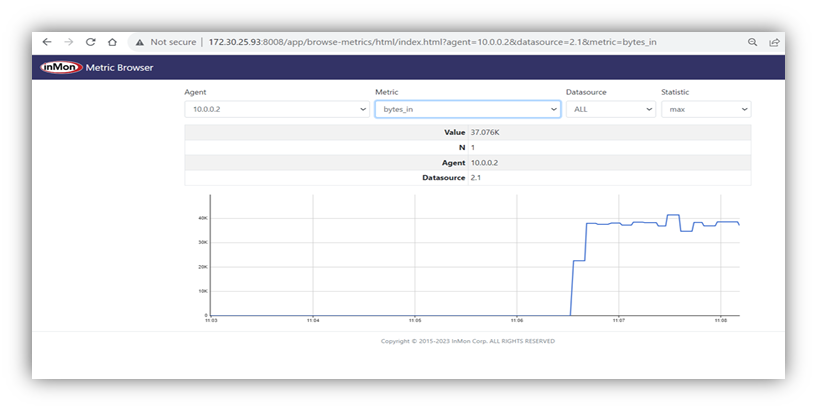Open the Agent dropdown showing 10.0.0.2
Screen dimensions: 817x411
point(276,109)
